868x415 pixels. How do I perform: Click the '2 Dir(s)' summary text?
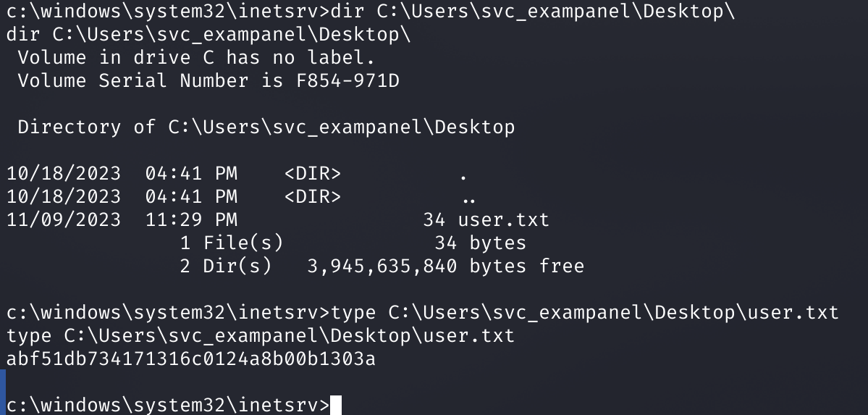tap(226, 266)
